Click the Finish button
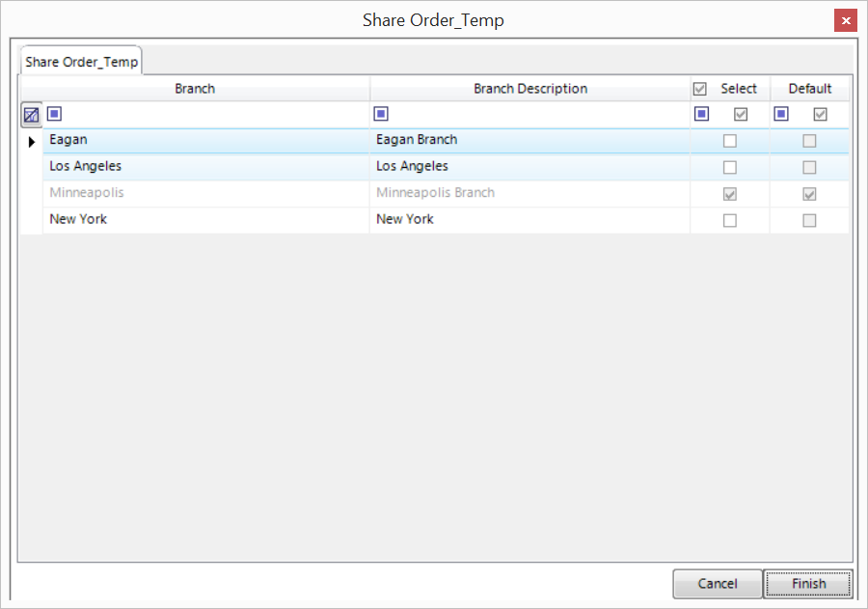Screen dimensions: 868x609 [808, 583]
